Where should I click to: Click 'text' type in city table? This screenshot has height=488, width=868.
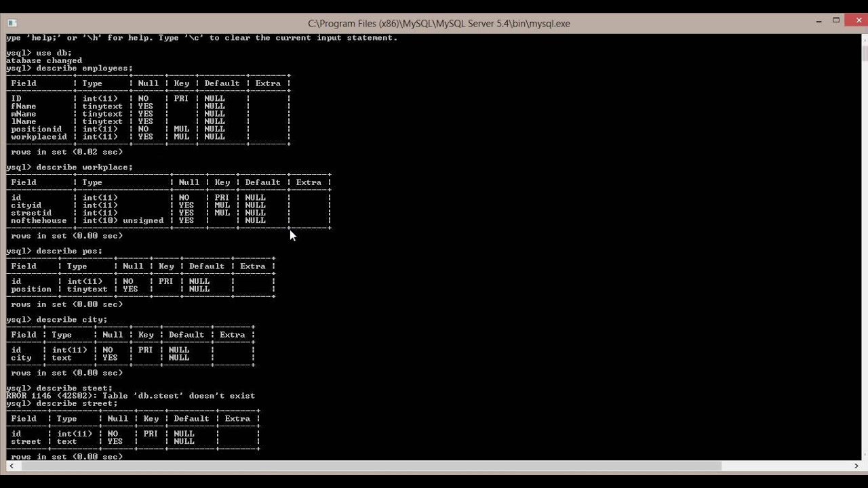tap(62, 358)
